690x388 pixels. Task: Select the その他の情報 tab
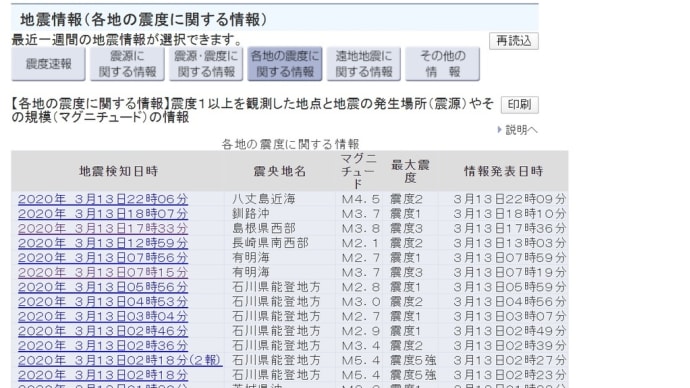[442, 64]
